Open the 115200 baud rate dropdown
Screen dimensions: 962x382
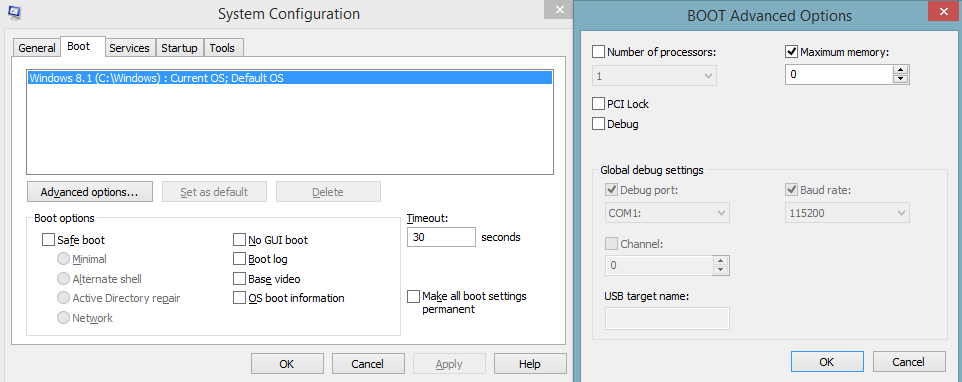tap(847, 213)
